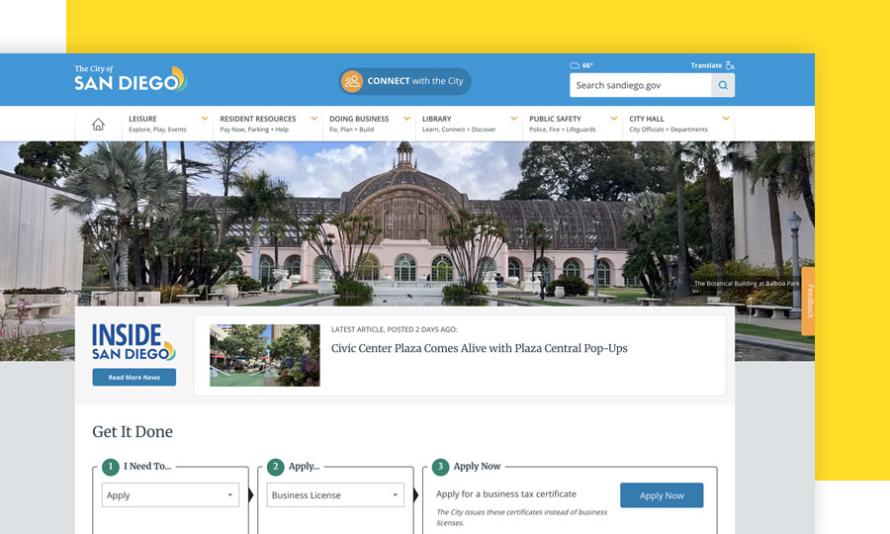Image resolution: width=890 pixels, height=534 pixels.
Task: Open the Public Safety menu
Action: click(x=573, y=124)
